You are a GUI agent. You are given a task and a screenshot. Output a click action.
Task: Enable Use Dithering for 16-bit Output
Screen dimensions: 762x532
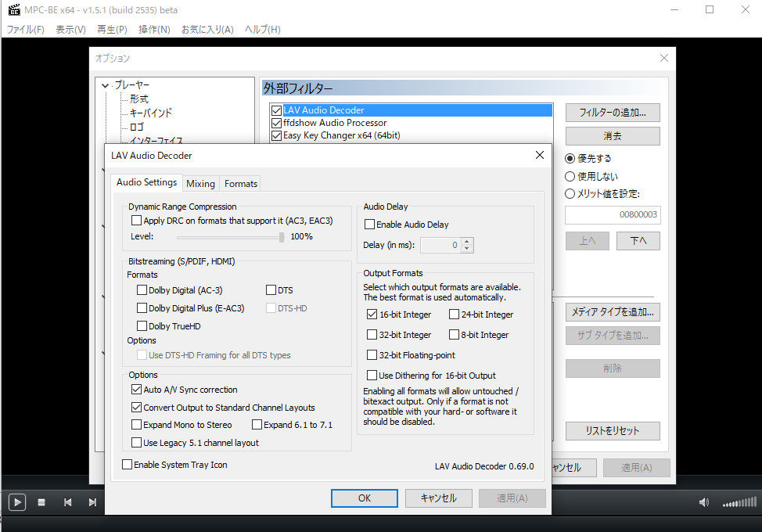[x=372, y=376]
